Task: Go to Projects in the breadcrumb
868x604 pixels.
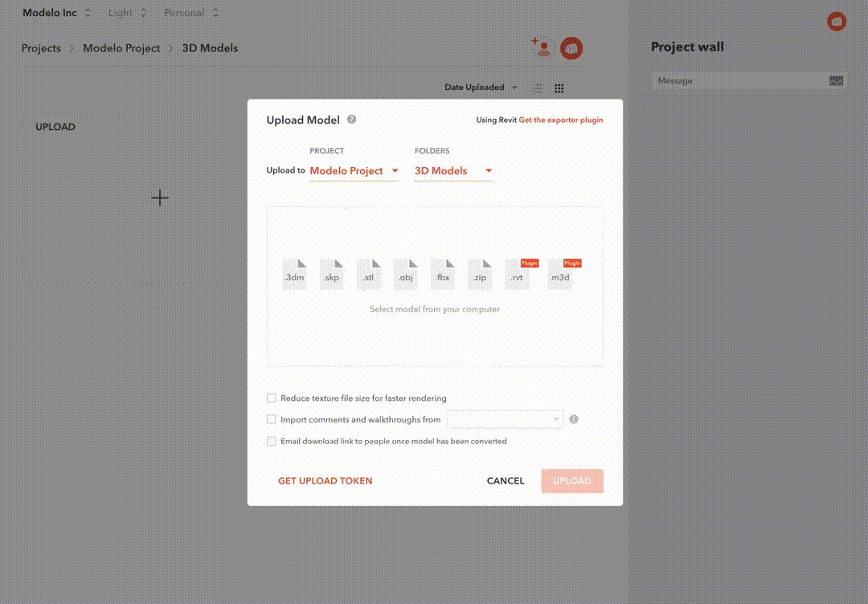Action: [x=41, y=48]
